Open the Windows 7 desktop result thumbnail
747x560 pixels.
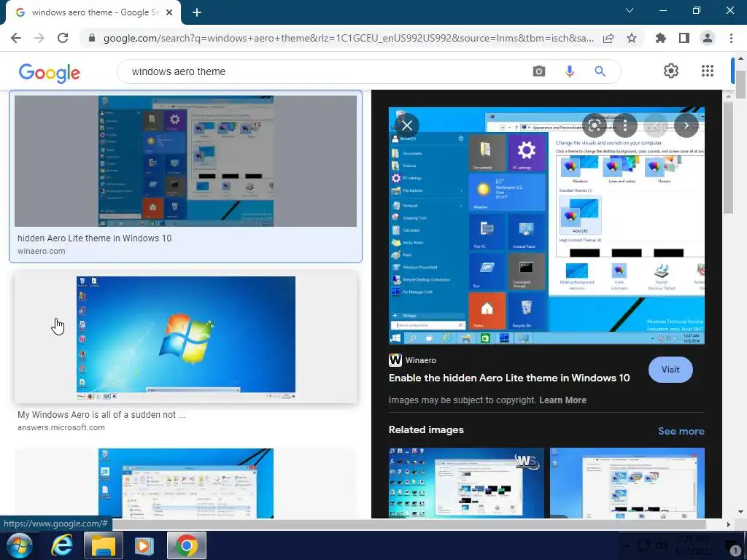tap(185, 337)
